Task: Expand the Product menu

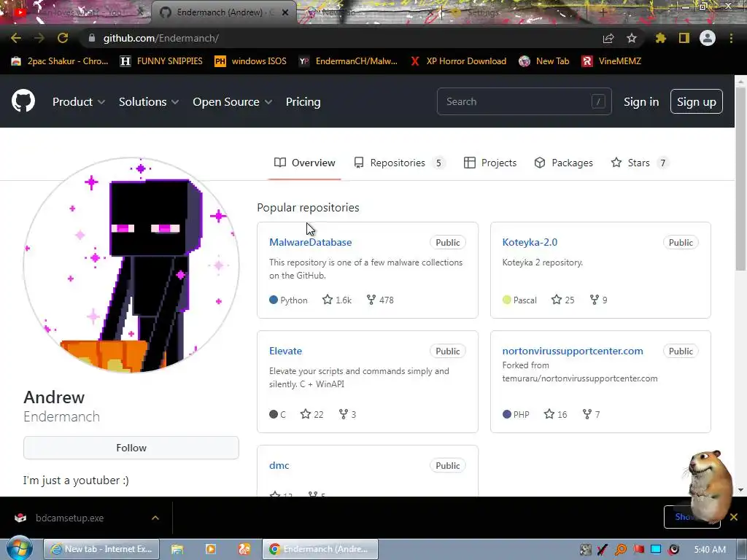Action: click(x=79, y=101)
